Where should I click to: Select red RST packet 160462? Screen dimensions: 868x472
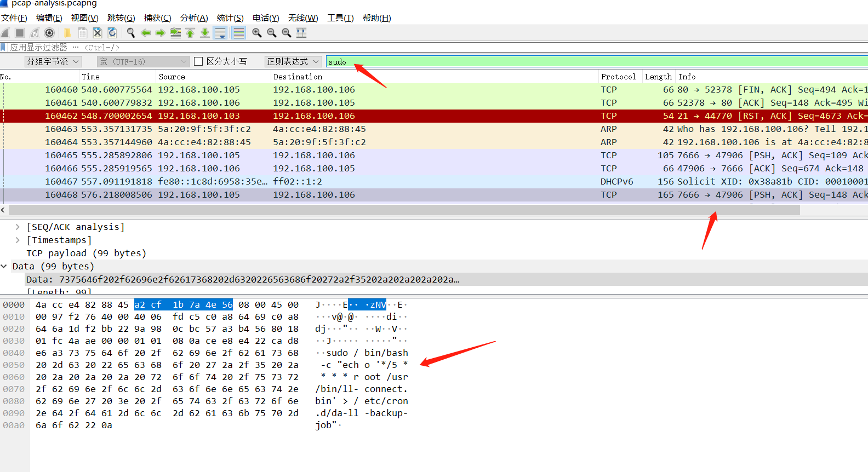tap(434, 116)
